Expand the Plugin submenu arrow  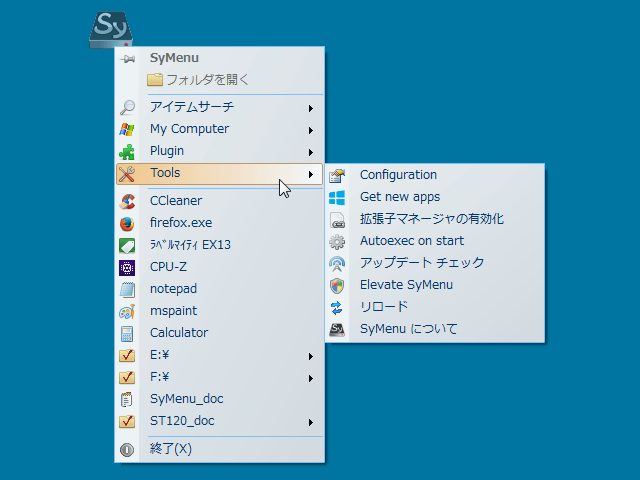point(311,153)
